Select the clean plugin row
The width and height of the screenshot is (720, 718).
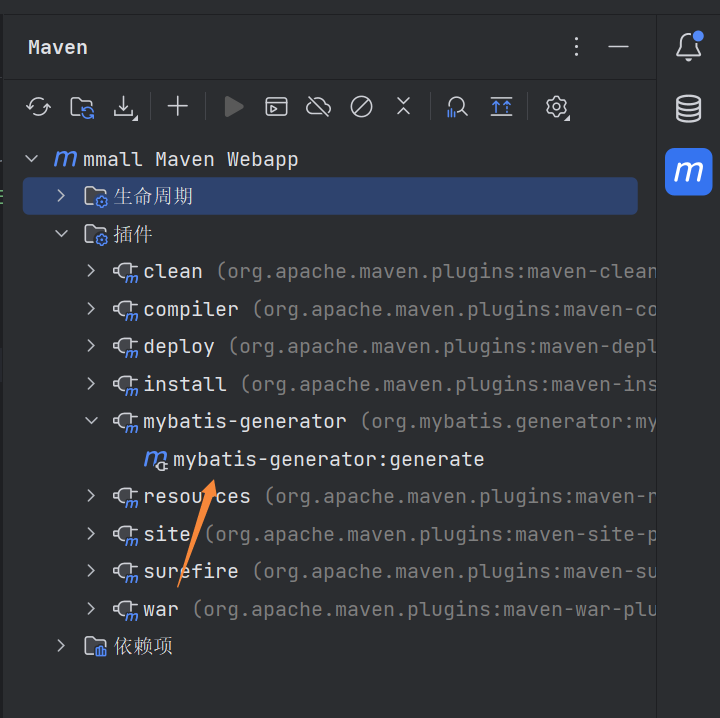pyautogui.click(x=330, y=271)
